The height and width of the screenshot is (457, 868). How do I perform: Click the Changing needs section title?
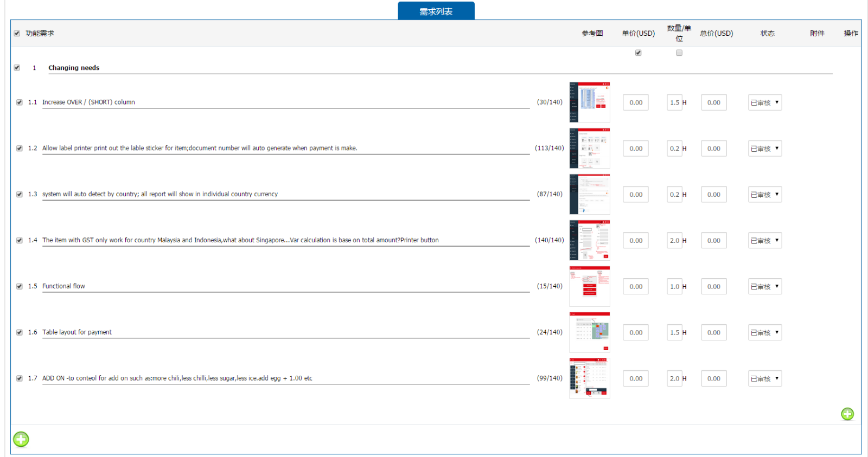74,68
